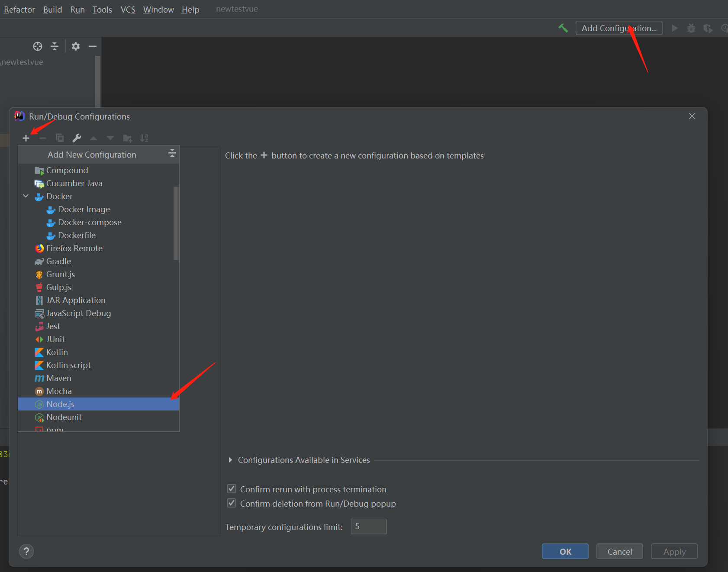Click the question mark help icon

[x=26, y=551]
